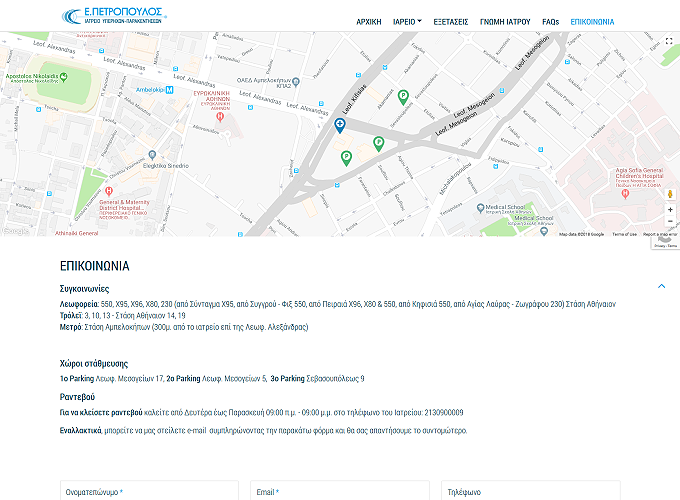This screenshot has height=500, width=680.
Task: Open the ΓΝΩΜΗ ΙΑΤΡΟΥ menu item
Action: click(x=505, y=22)
